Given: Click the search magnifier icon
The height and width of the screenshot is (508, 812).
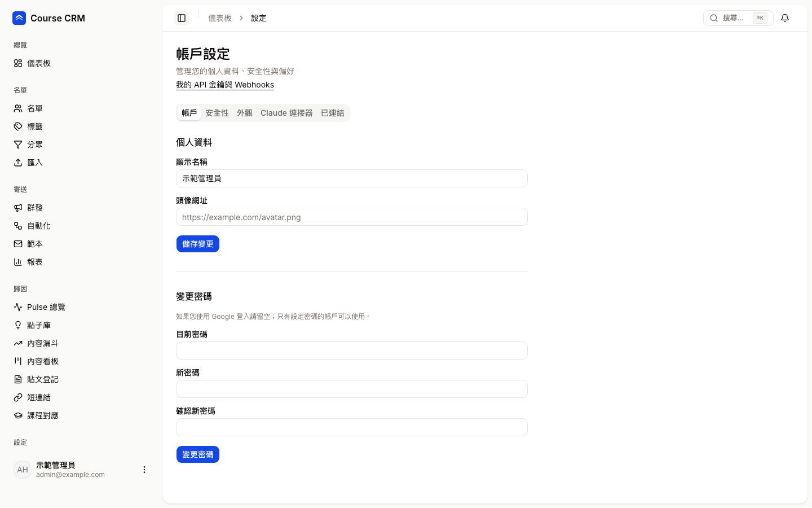Looking at the screenshot, I should [x=714, y=18].
